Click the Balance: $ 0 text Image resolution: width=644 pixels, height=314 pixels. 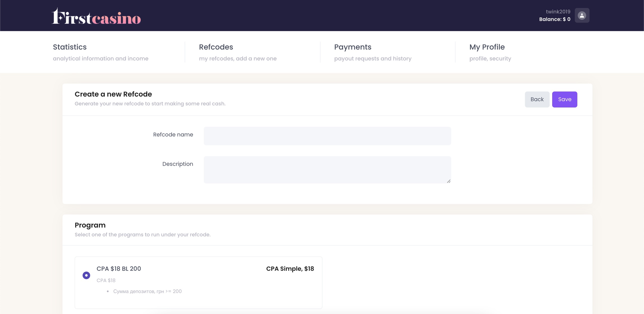point(554,19)
